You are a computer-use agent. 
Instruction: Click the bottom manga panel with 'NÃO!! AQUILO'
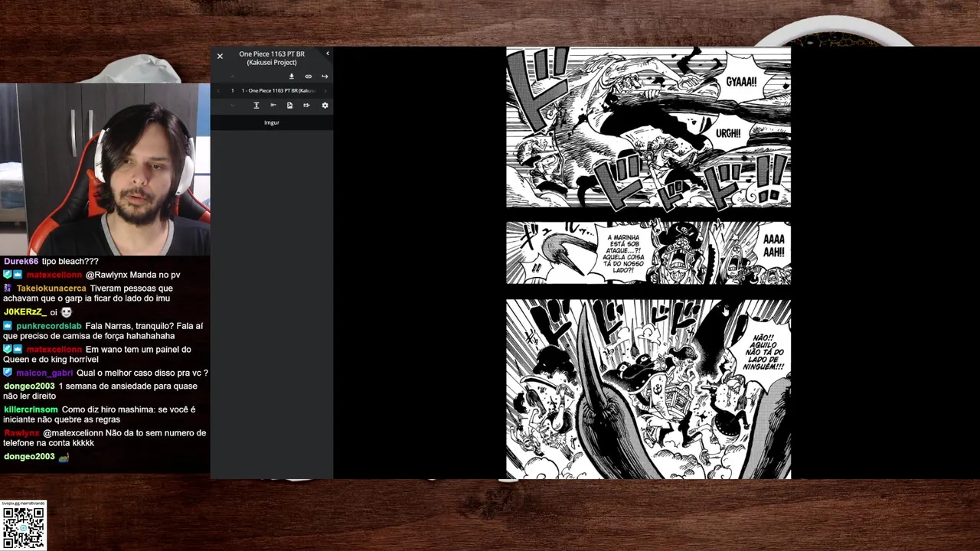pos(648,389)
